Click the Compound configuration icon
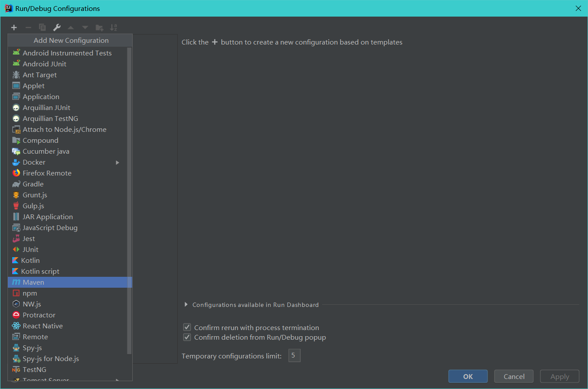This screenshot has width=588, height=389. click(x=16, y=140)
